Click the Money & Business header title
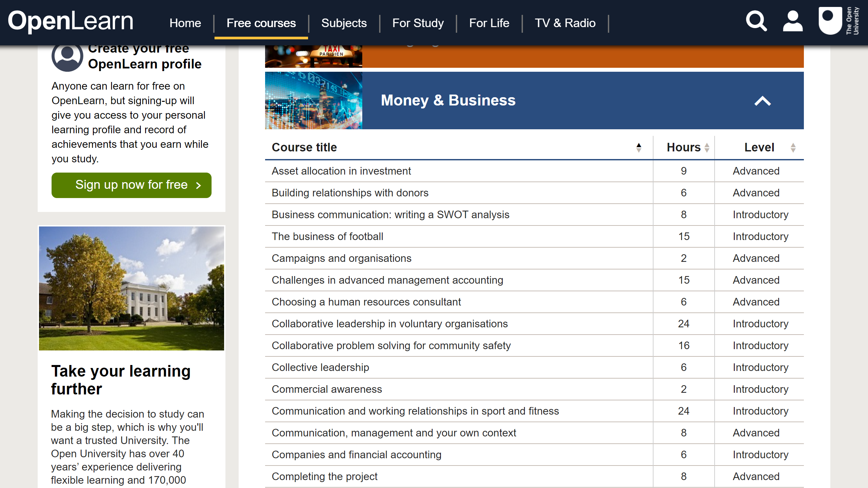This screenshot has width=868, height=488. [448, 101]
